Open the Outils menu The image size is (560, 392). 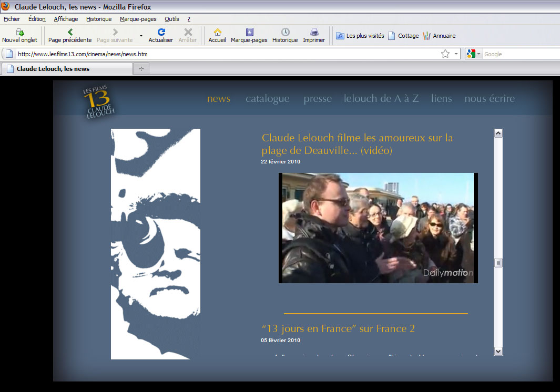[172, 19]
